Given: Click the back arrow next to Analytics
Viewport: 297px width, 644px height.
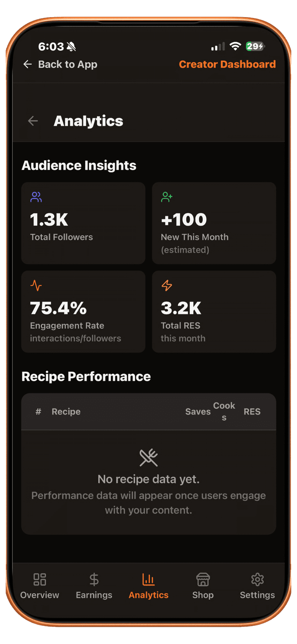Looking at the screenshot, I should click(x=32, y=121).
